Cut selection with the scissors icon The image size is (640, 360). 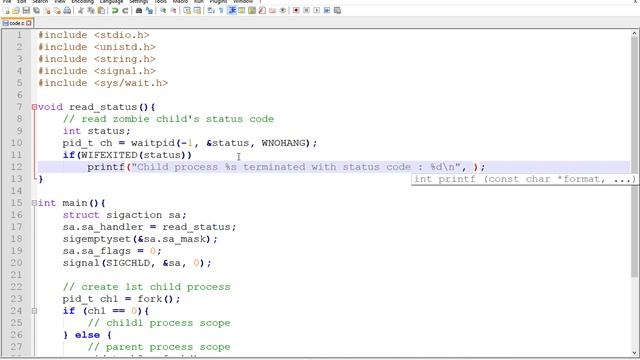pyautogui.click(x=81, y=10)
